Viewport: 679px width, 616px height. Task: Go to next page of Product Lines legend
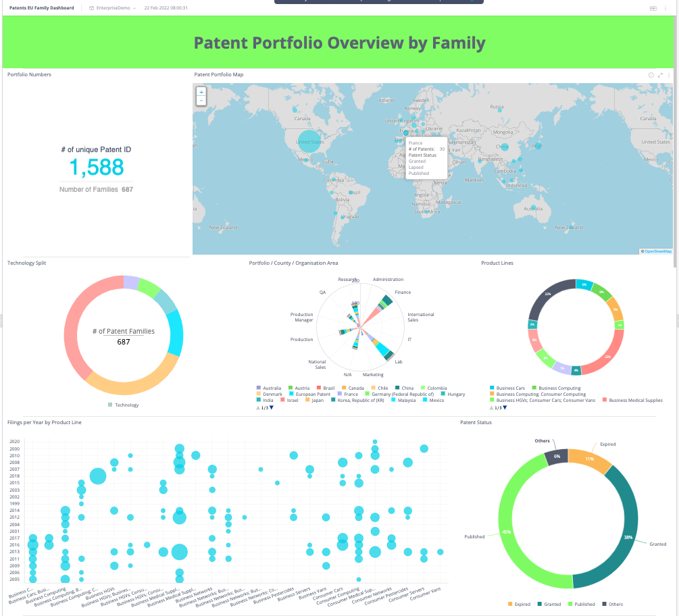(505, 408)
